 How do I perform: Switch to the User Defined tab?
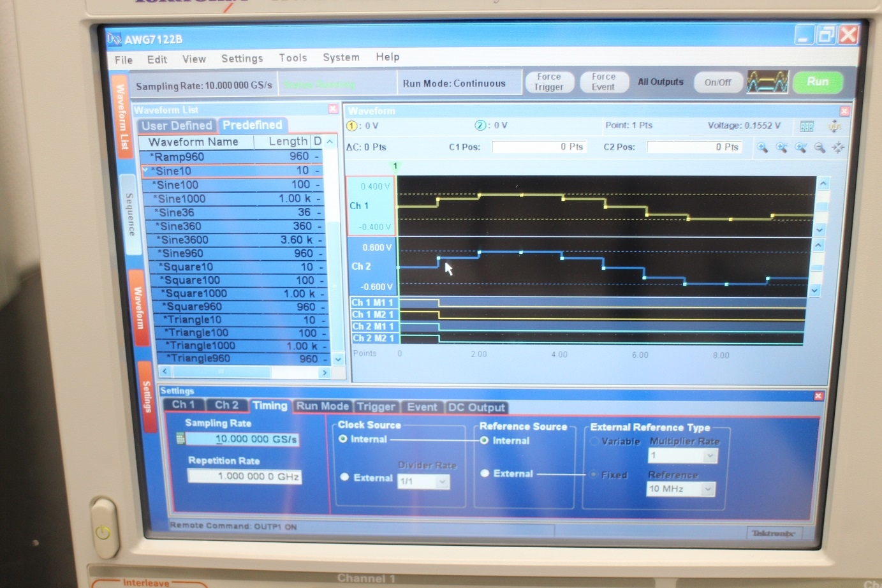pyautogui.click(x=177, y=126)
